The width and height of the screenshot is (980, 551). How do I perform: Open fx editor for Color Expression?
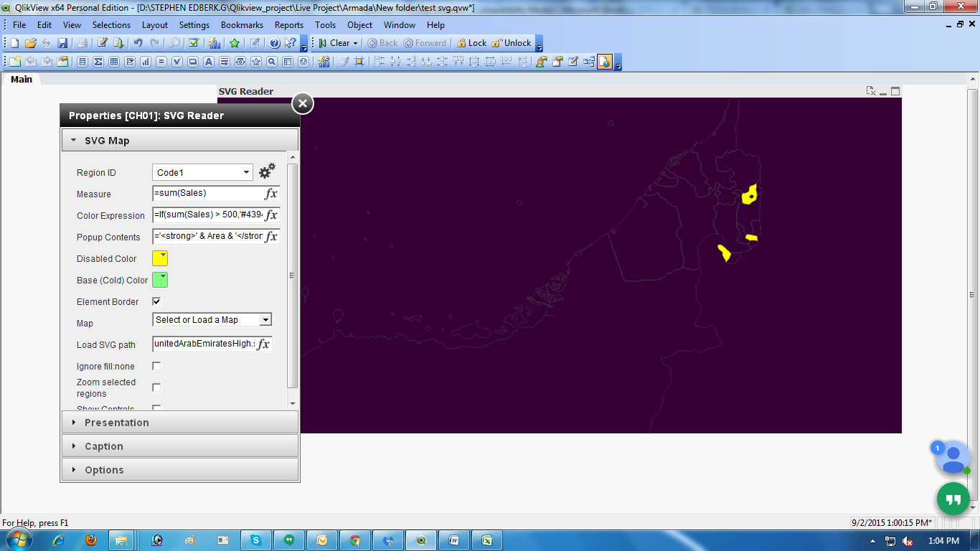(x=271, y=215)
